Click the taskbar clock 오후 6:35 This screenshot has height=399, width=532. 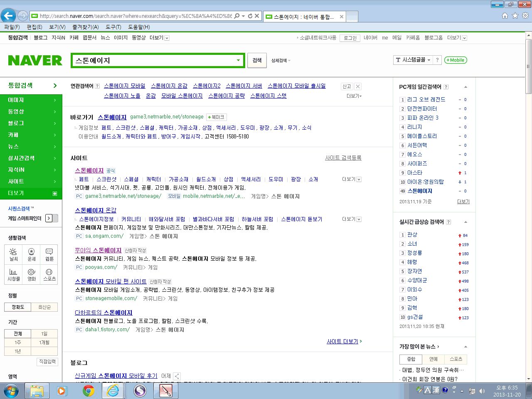click(x=507, y=388)
